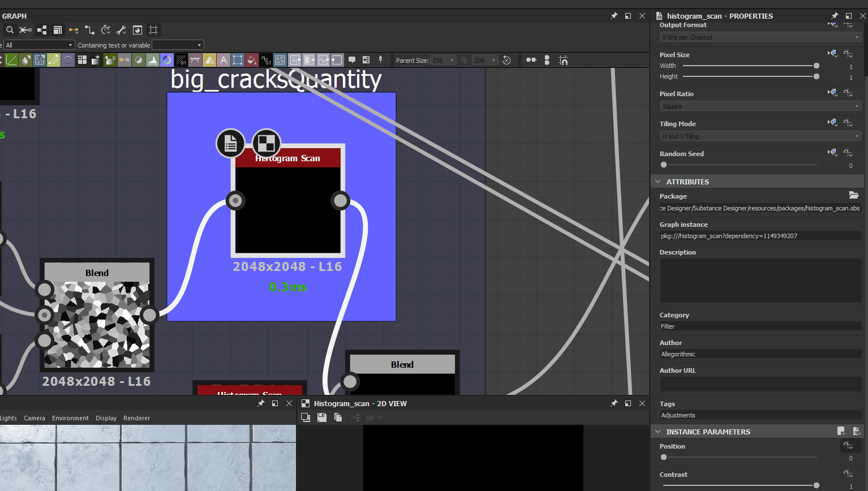868x491 pixels.
Task: Click the checker badge on Histogram Scan node
Action: 266,143
